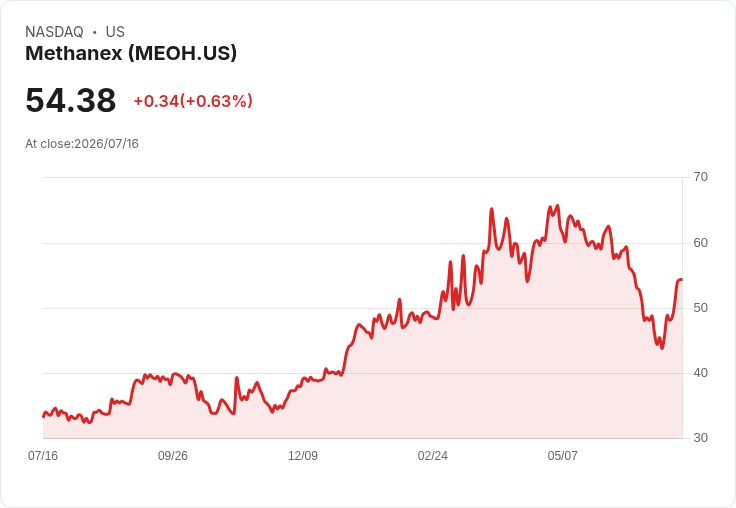Click the 30 price axis label

tap(700, 438)
